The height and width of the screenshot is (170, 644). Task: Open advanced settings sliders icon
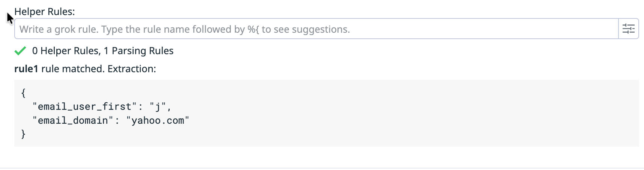[x=628, y=29]
